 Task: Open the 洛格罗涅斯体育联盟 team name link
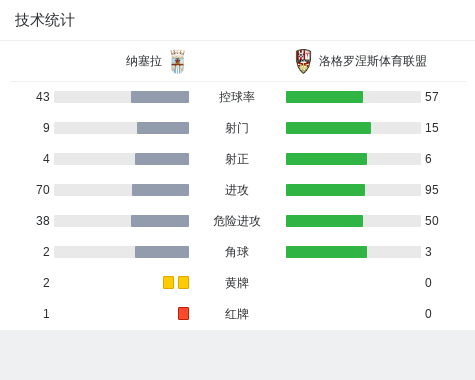[x=373, y=61]
